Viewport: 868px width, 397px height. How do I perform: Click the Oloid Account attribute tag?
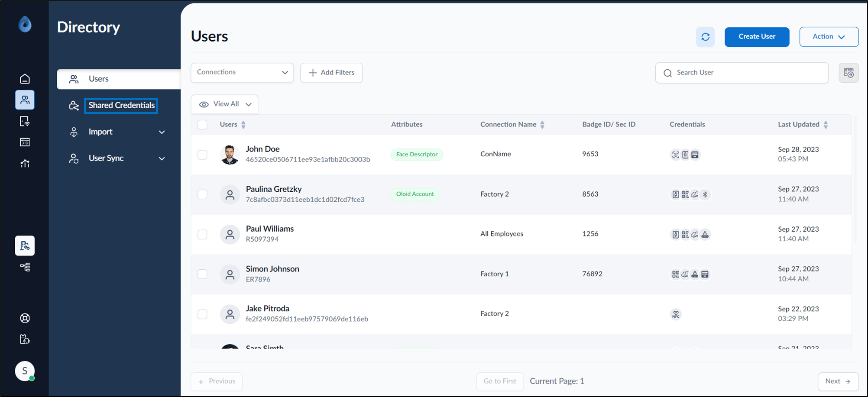[x=415, y=194]
